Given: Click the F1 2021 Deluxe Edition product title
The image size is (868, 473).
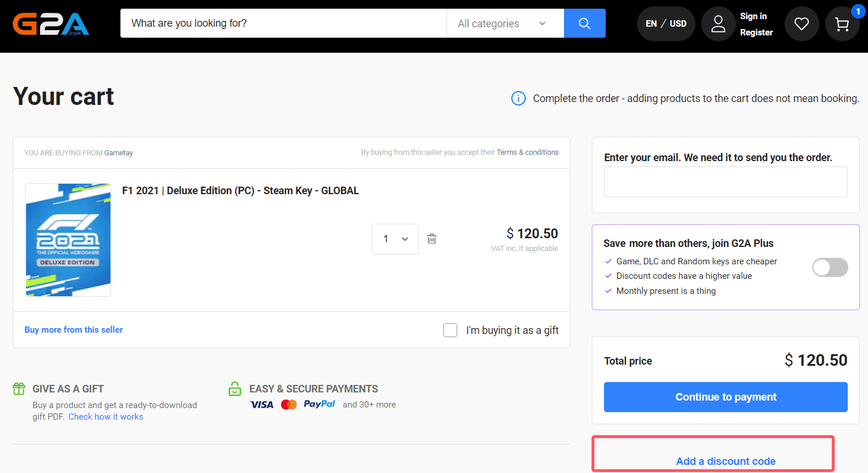Looking at the screenshot, I should point(240,191).
